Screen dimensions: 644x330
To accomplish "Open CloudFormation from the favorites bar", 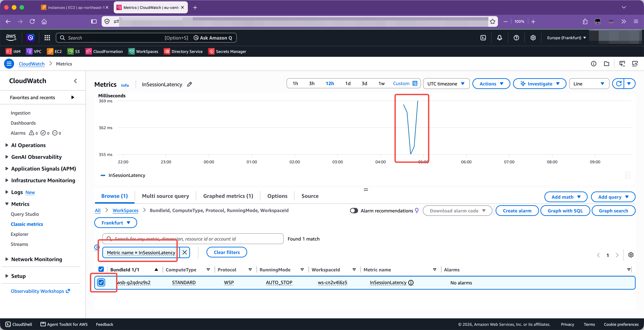I will (x=104, y=51).
